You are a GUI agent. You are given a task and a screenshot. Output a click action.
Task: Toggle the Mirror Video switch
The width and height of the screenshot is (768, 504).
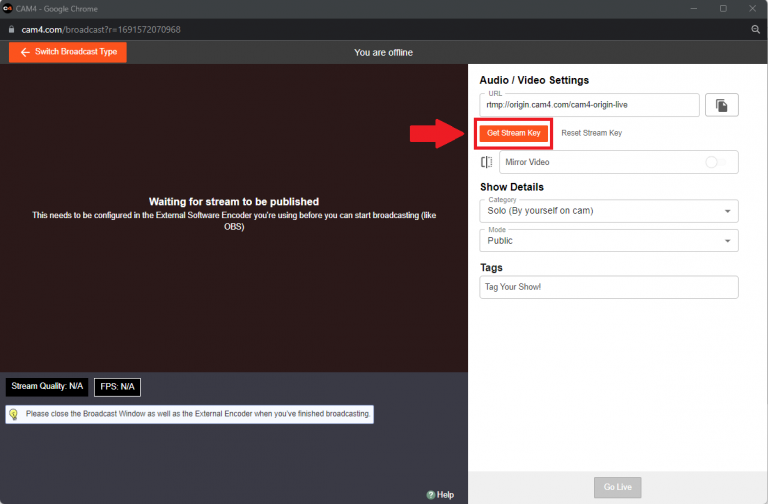tap(715, 162)
